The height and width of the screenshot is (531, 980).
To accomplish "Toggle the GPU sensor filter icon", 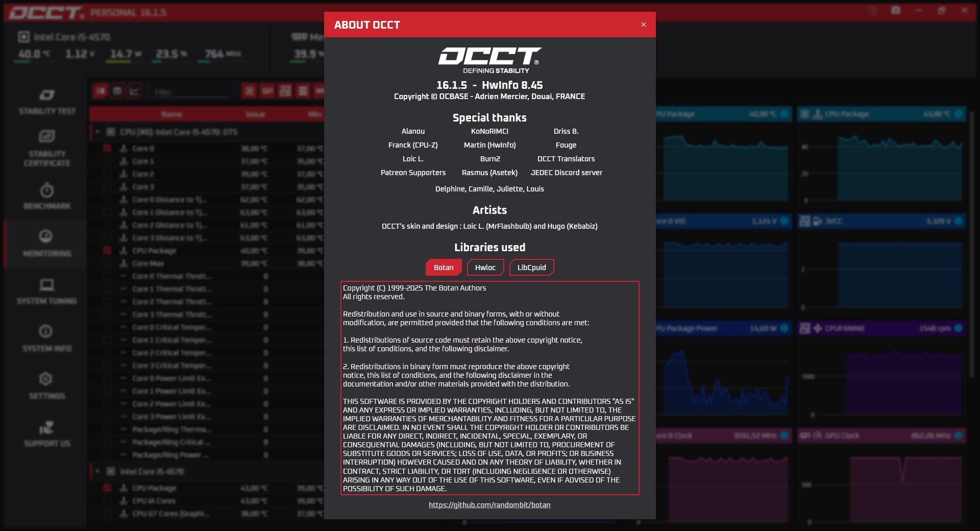I will pos(267,91).
